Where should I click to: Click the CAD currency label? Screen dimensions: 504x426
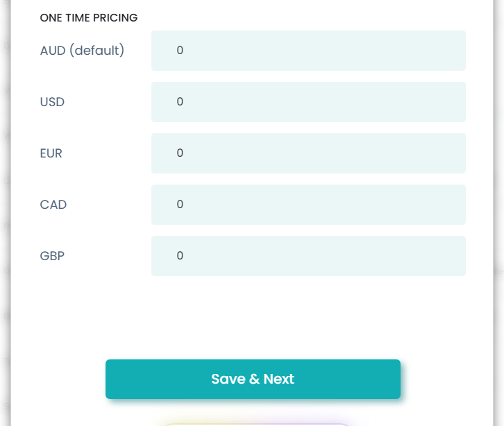(53, 205)
